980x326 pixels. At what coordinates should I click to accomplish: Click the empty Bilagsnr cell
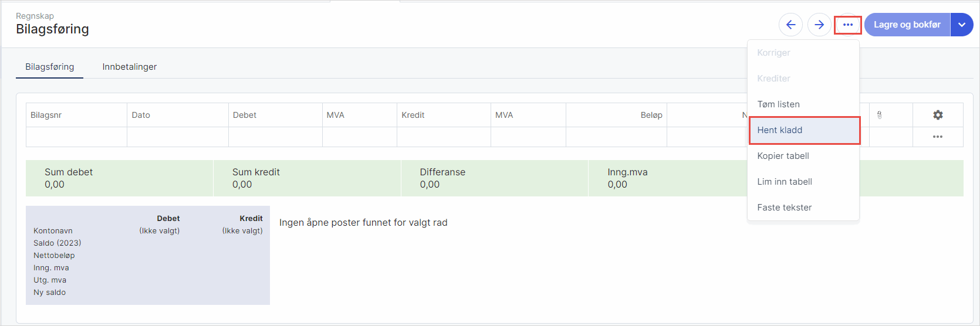[76, 137]
